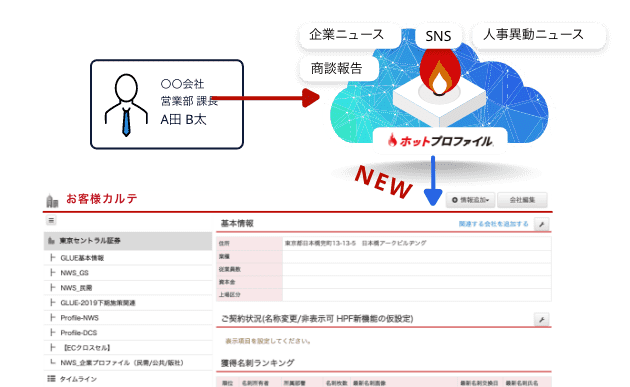The height and width of the screenshot is (387, 630).
Task: Select GLUE-2019 tree row
Action: pos(128,303)
